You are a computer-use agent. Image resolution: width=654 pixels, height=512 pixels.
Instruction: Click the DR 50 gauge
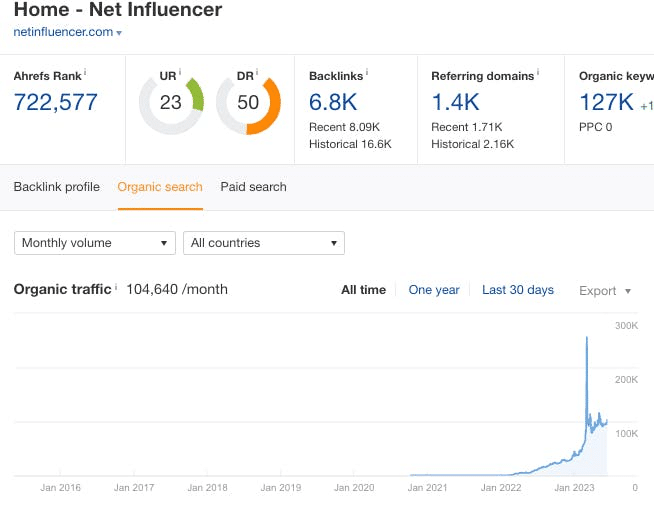pyautogui.click(x=248, y=102)
